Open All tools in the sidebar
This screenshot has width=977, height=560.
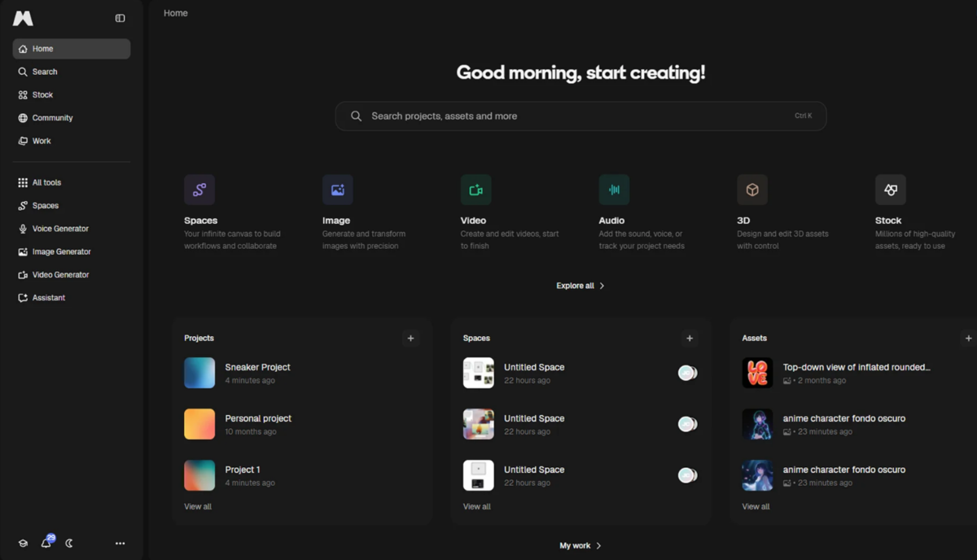pyautogui.click(x=72, y=182)
